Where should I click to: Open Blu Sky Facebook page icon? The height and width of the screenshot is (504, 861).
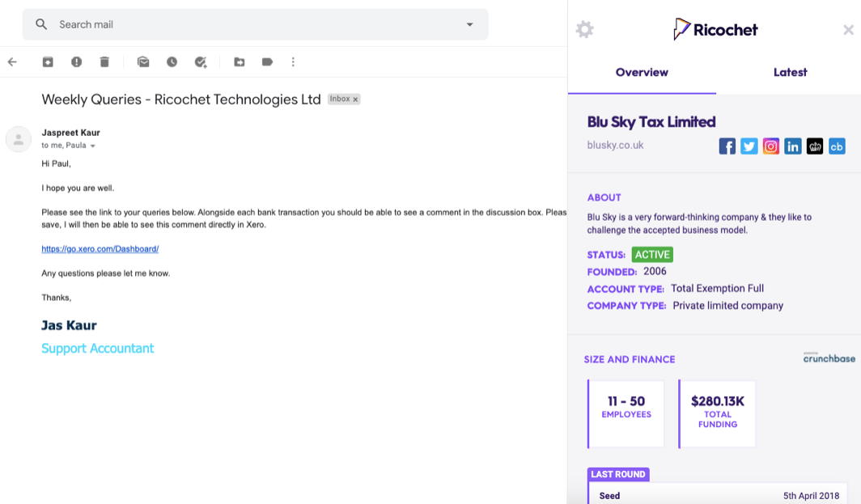click(727, 146)
